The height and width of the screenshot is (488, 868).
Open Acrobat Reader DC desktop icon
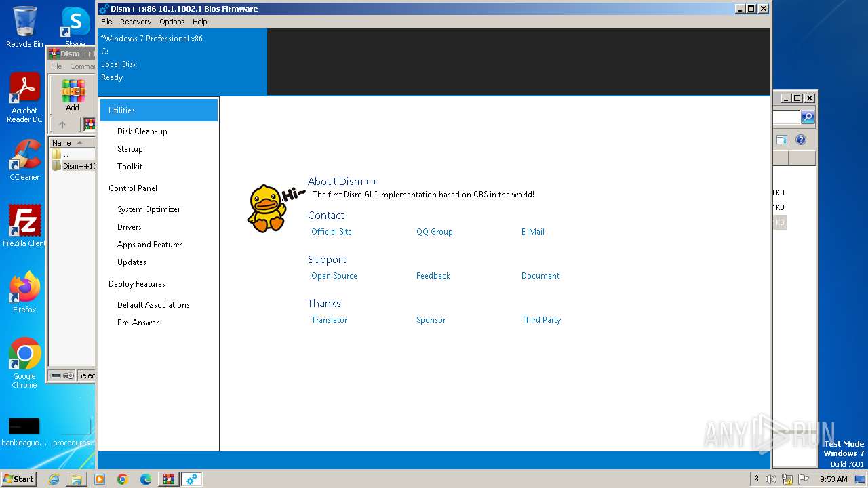click(x=24, y=98)
